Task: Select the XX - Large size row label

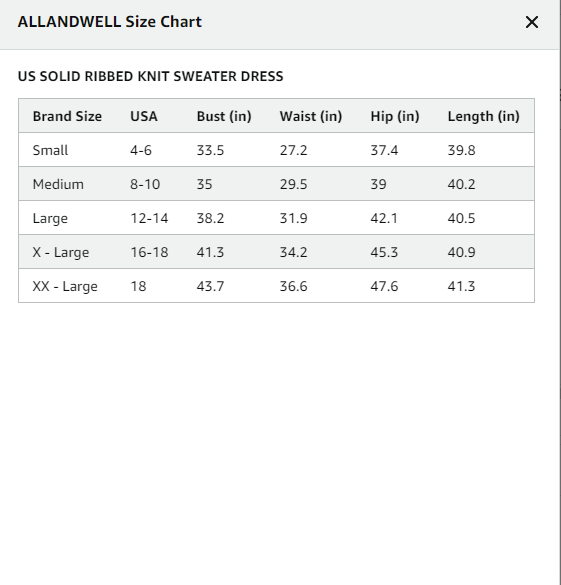Action: pos(65,286)
